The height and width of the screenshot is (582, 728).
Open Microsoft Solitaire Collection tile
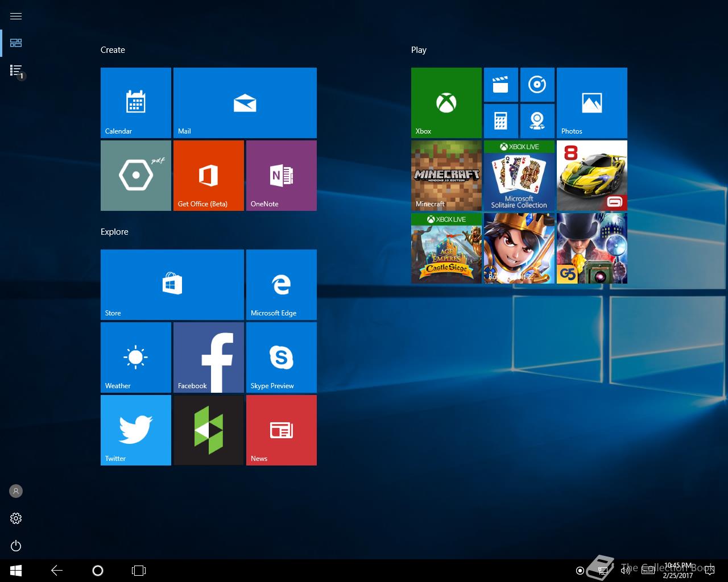(x=519, y=175)
